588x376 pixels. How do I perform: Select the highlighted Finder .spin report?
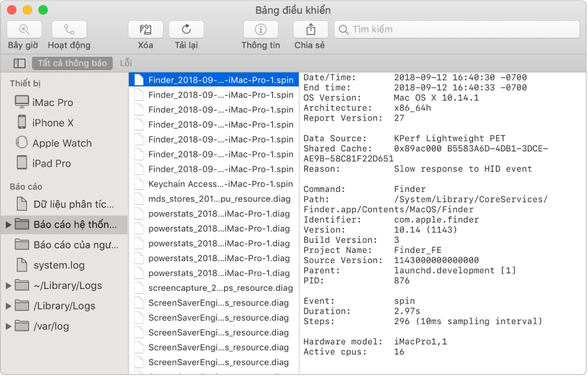pyautogui.click(x=213, y=79)
